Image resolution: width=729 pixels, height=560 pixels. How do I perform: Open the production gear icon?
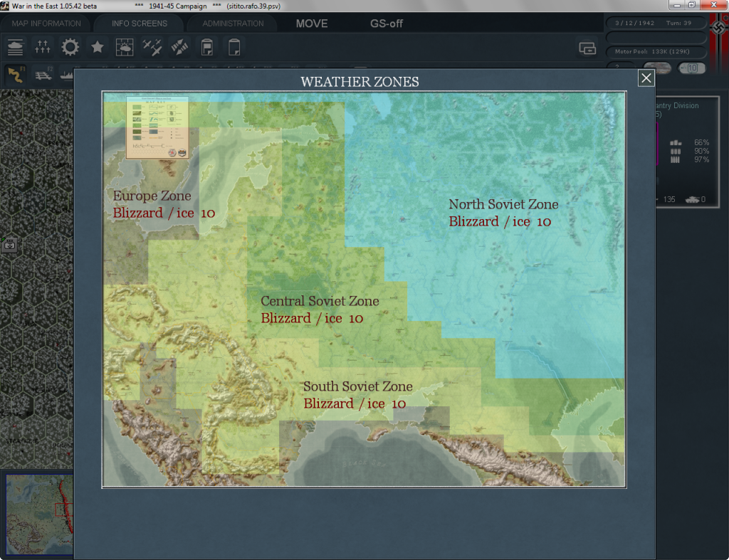(70, 47)
